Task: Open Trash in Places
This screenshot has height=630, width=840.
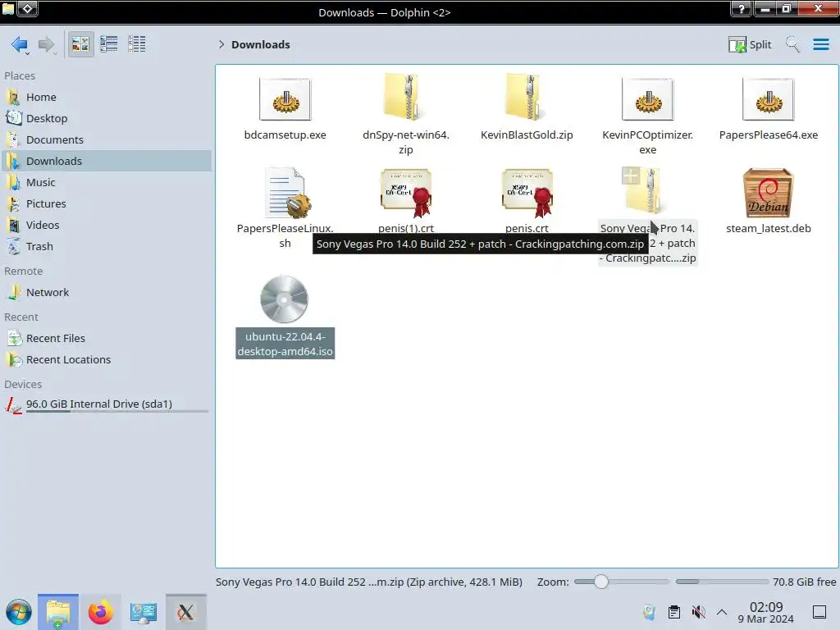Action: coord(107,247)
